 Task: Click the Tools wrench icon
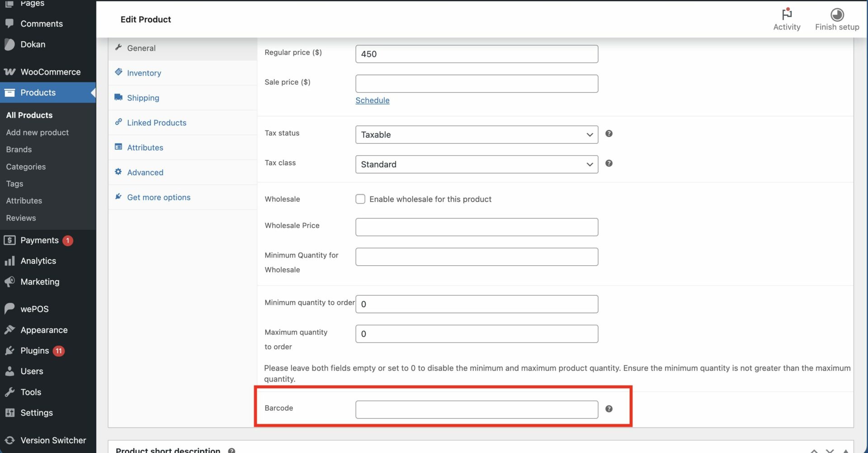(x=9, y=392)
